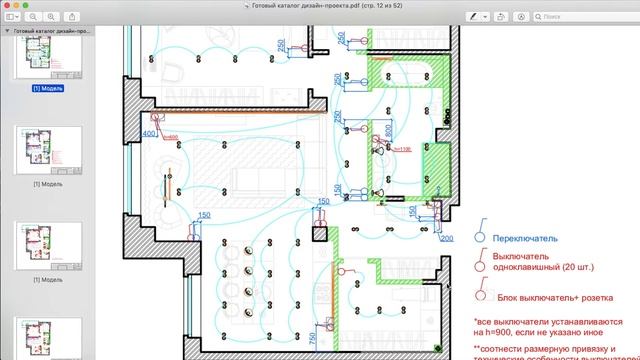Open the highlight color dropdown arrow
Image resolution: width=640 pixels, height=360 pixels.
coord(485,17)
